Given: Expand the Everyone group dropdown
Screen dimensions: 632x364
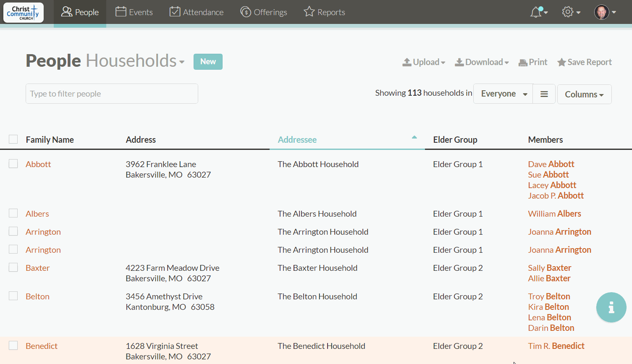Looking at the screenshot, I should point(503,94).
